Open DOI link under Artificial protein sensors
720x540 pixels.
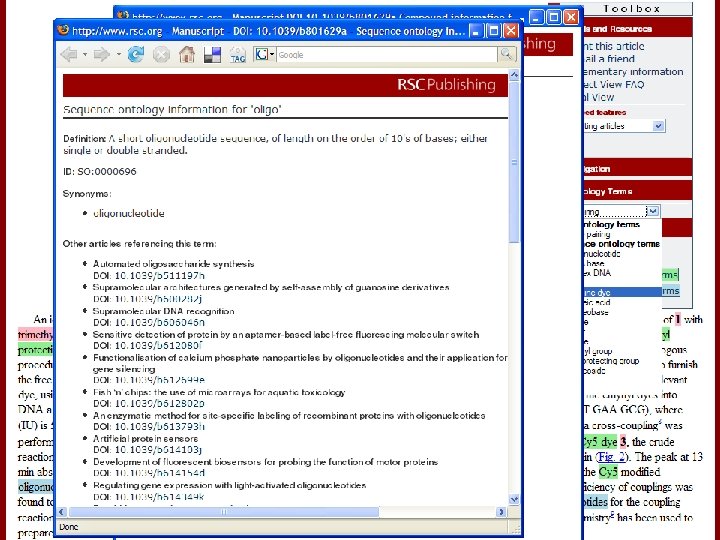pyautogui.click(x=158, y=450)
